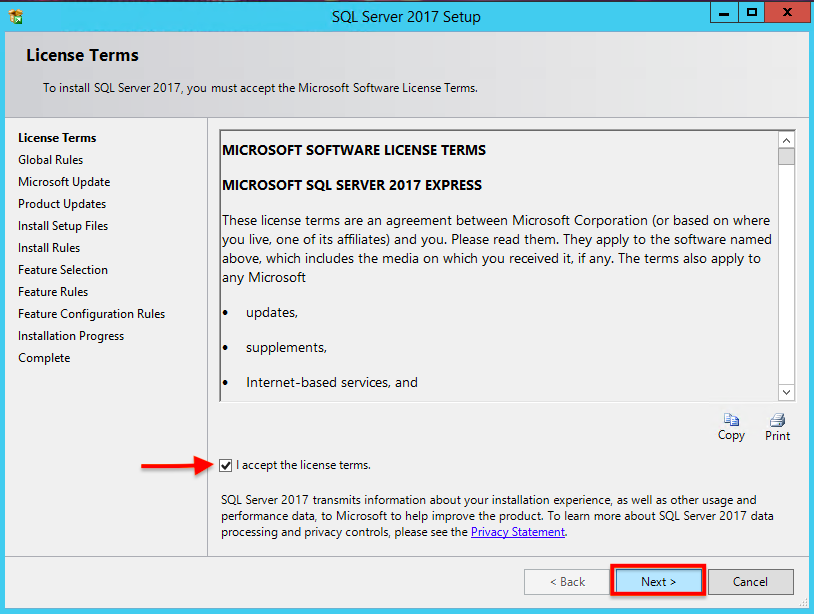Click the SQL Server setup title bar icon

[x=16, y=17]
